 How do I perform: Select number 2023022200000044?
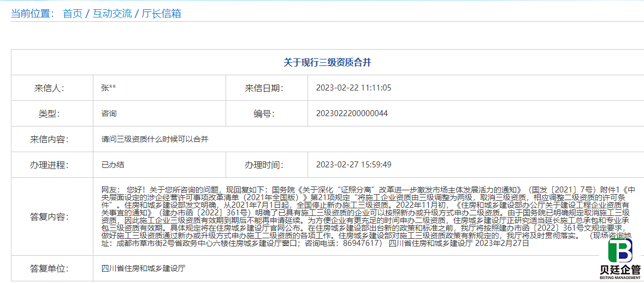point(352,113)
